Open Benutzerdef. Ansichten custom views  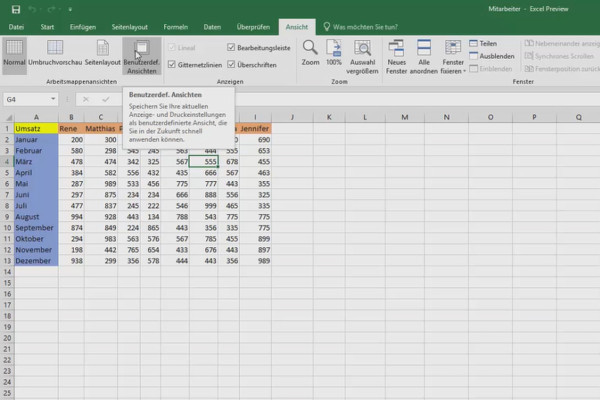point(142,56)
